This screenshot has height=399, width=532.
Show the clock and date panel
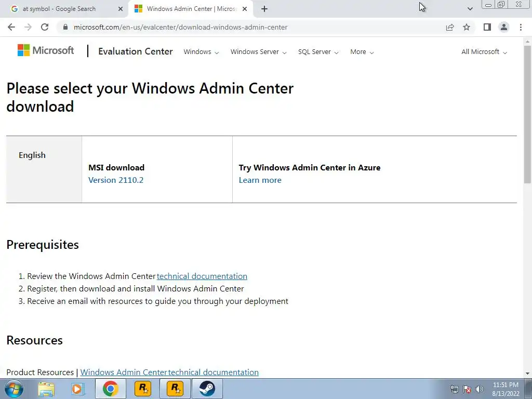[x=506, y=389]
